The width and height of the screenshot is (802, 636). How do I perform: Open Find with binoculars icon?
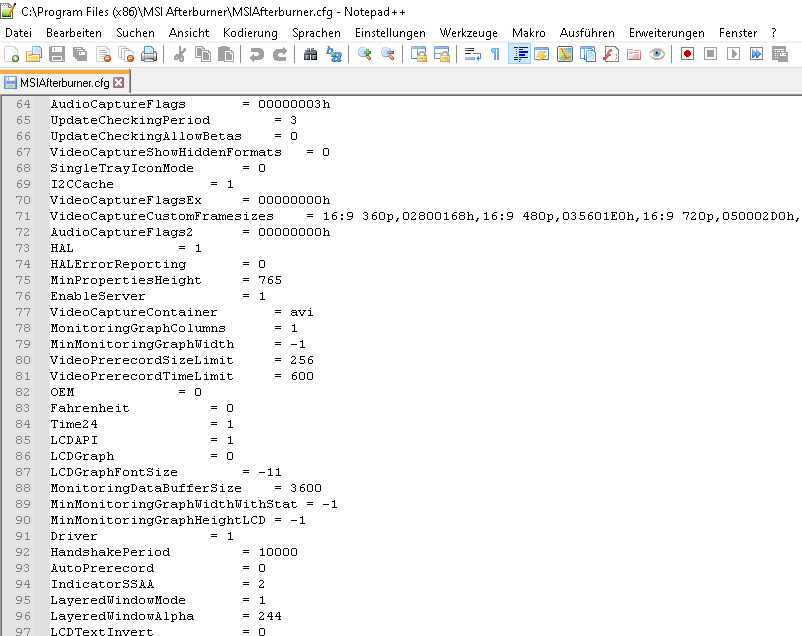[310, 54]
